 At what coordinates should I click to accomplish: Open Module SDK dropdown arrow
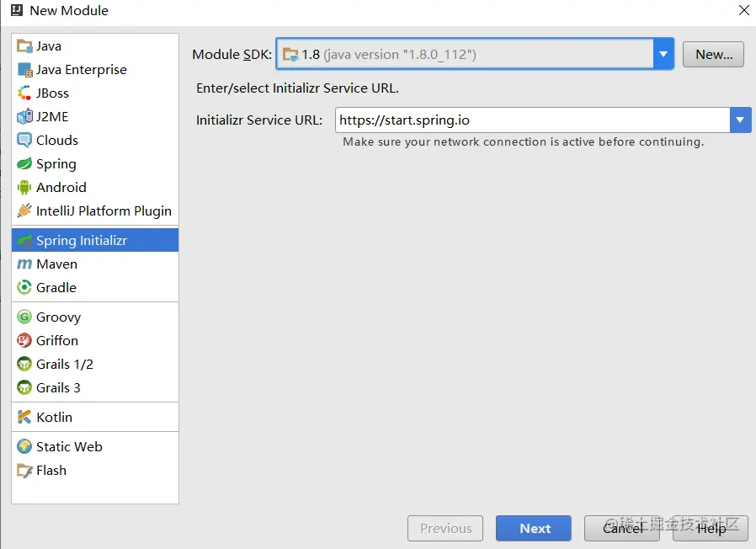(663, 54)
